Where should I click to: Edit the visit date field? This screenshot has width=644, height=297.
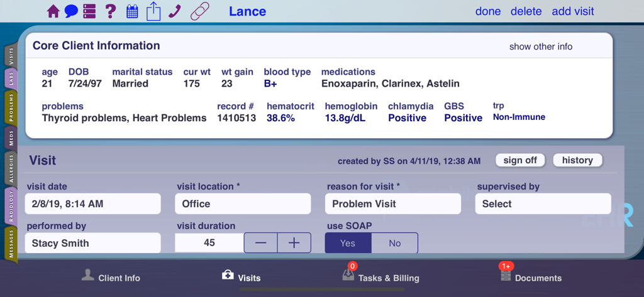click(x=93, y=204)
